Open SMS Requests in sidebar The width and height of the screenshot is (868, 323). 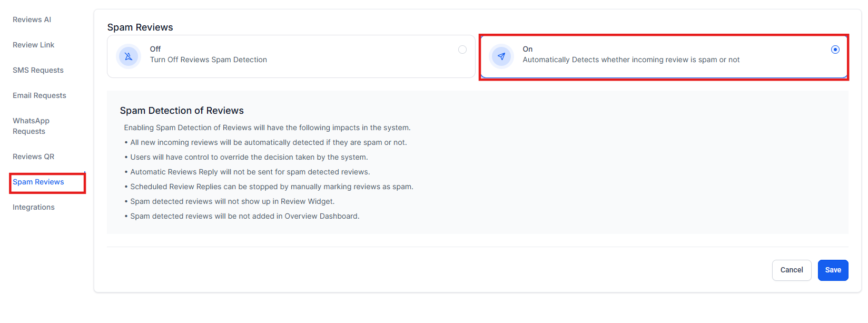(38, 70)
